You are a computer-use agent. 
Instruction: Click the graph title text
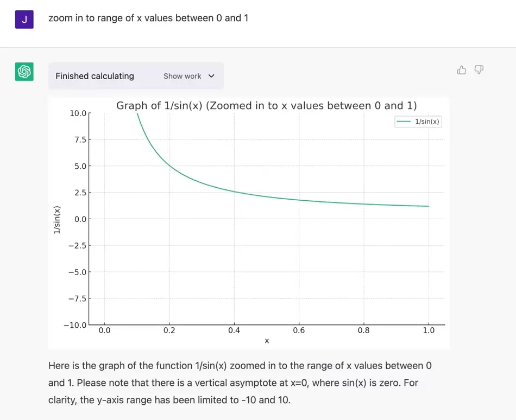tap(267, 105)
